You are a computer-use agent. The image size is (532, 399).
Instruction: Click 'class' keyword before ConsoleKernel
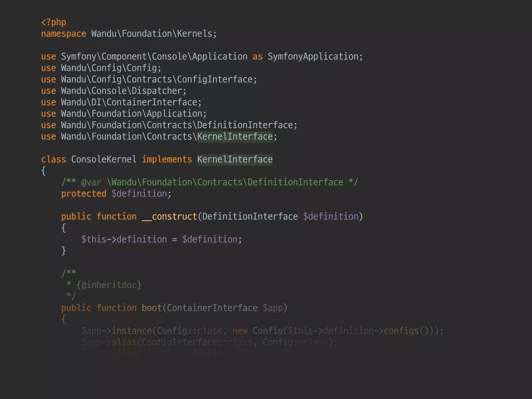point(54,159)
